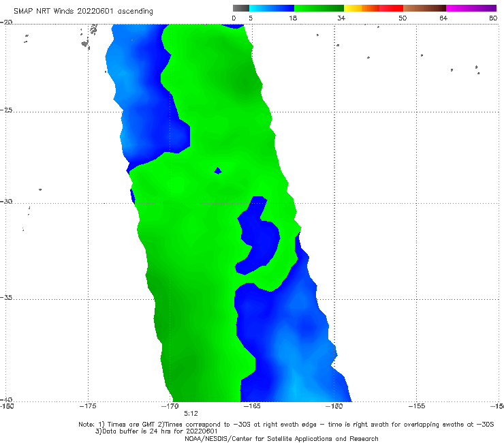Image resolution: width=504 pixels, height=443 pixels.
Task: Click the longitude label "-155"
Action: [x=417, y=406]
